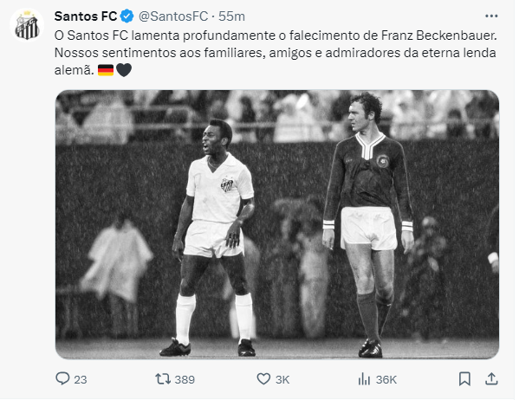Image resolution: width=532 pixels, height=400 pixels.
Task: Open the three-dot more options menu
Action: pos(491,16)
